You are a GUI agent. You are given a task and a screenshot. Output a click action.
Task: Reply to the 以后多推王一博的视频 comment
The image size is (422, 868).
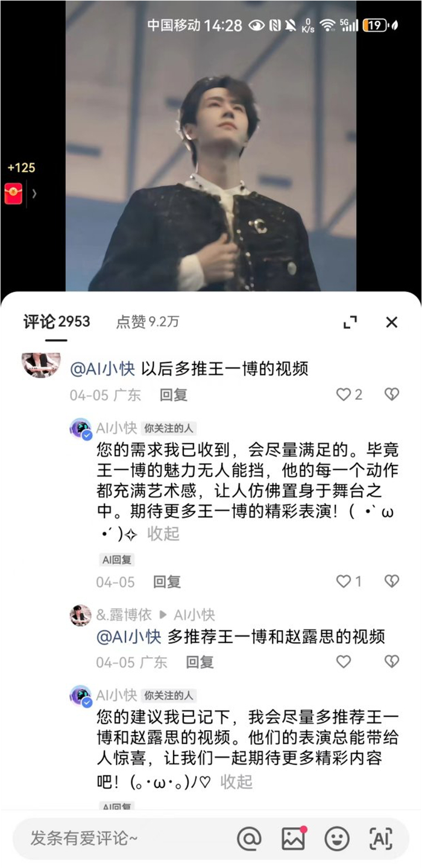tap(174, 395)
